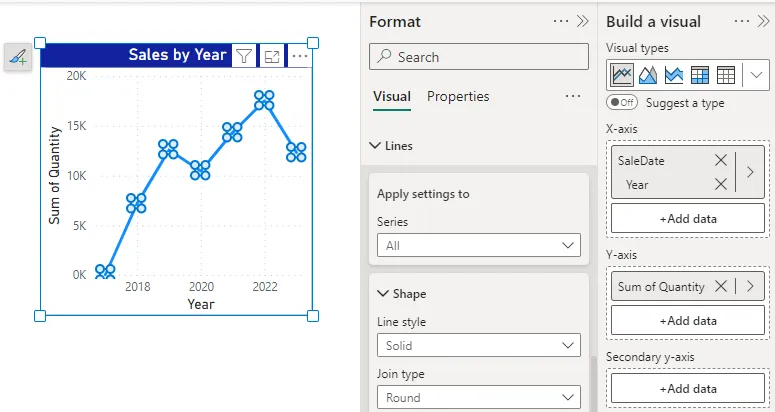Collapse the Lines section

(376, 146)
